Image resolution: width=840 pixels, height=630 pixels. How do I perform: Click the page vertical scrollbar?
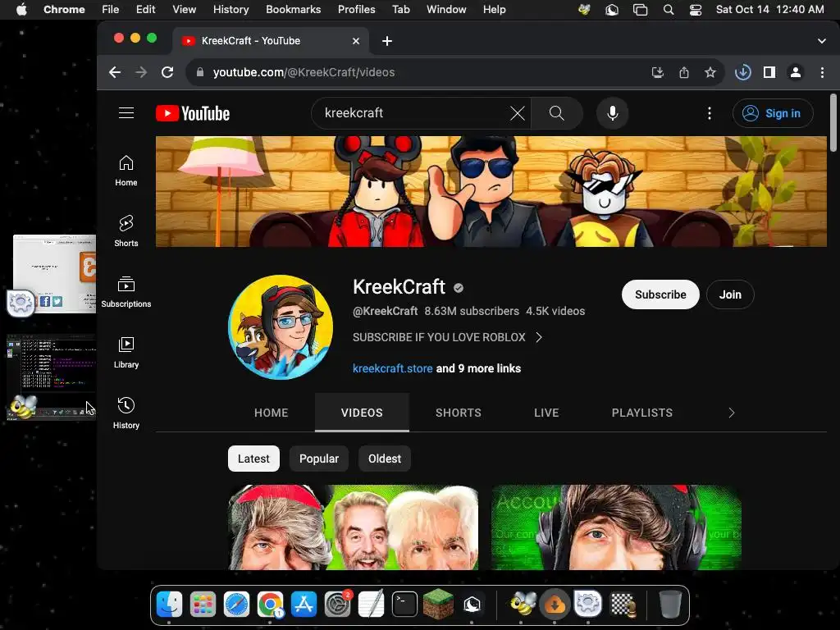pos(833,123)
